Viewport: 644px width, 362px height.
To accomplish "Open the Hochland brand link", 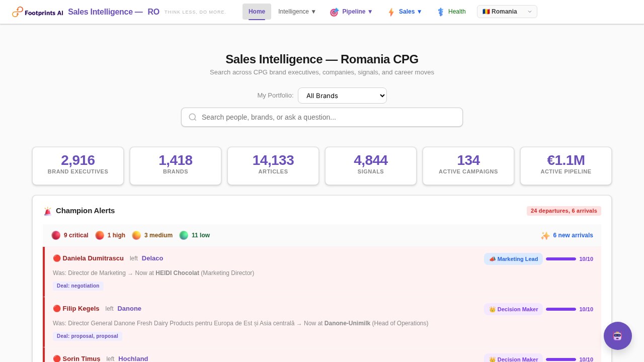I will pyautogui.click(x=133, y=358).
